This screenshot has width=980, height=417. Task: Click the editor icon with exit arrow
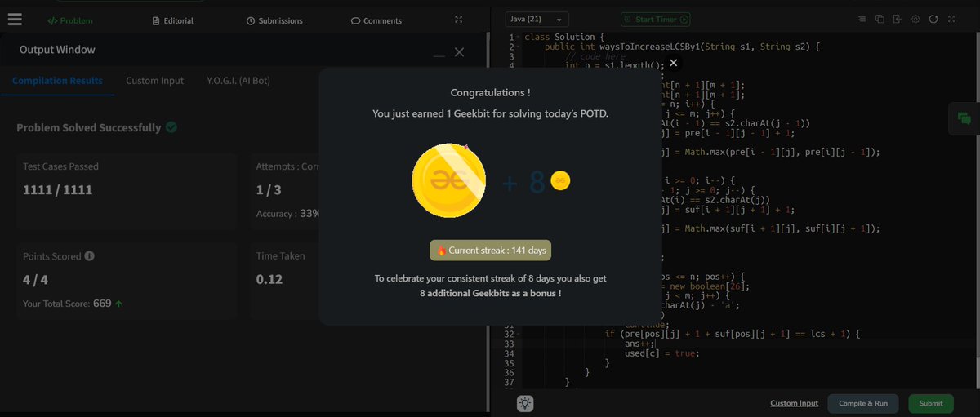point(897,19)
